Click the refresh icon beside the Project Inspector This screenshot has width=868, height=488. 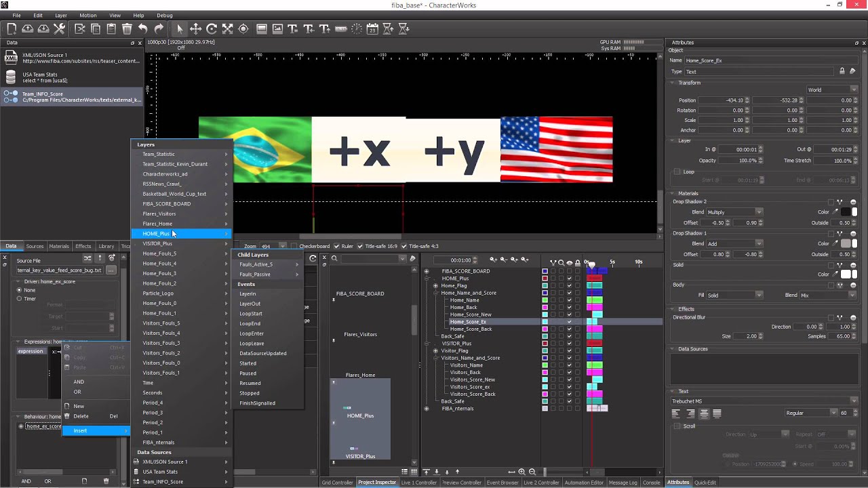pyautogui.click(x=313, y=258)
